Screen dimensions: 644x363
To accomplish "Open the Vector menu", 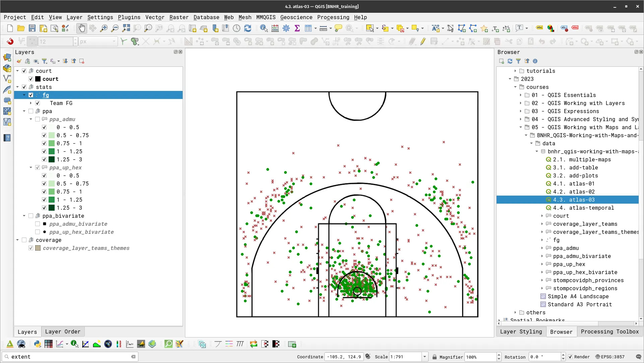I will tap(155, 17).
